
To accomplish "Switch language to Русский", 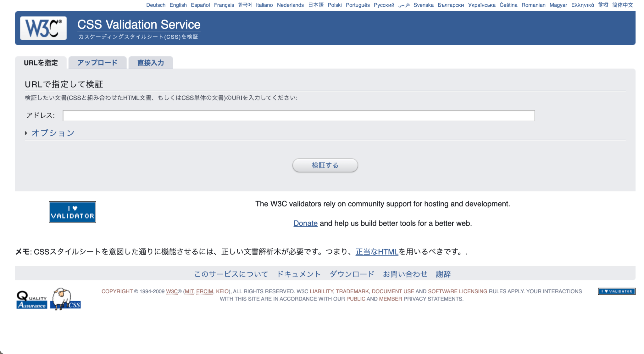I will point(384,5).
